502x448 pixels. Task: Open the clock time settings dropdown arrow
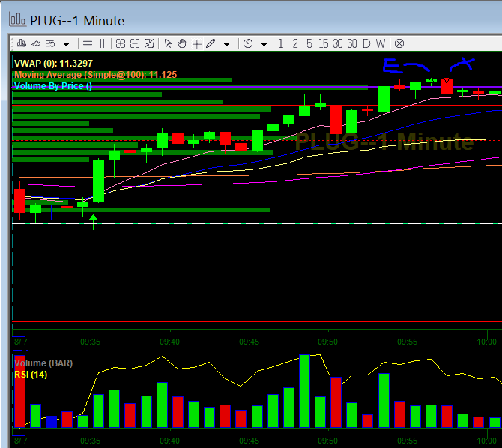(x=262, y=44)
